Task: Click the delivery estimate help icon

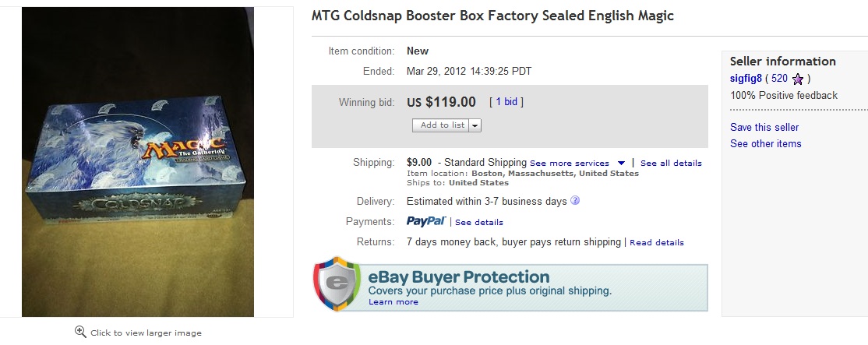Action: (x=575, y=201)
